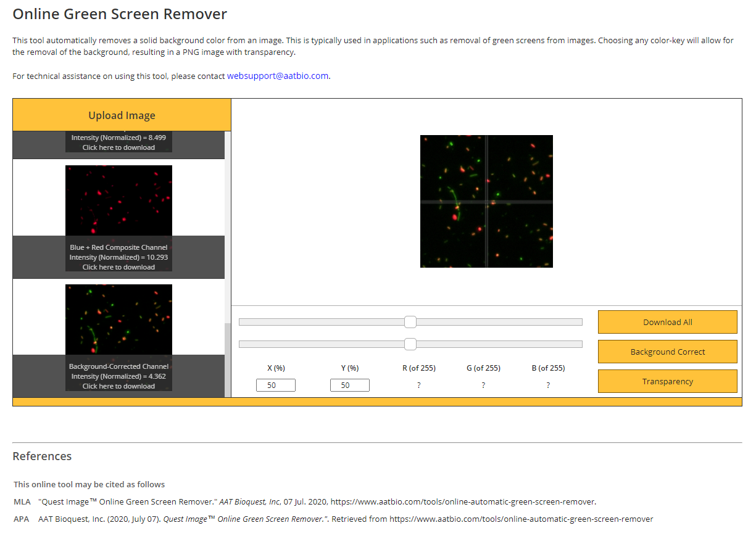Select the X (%) input field
Viewport: 756px width, 536px height.
click(x=275, y=384)
